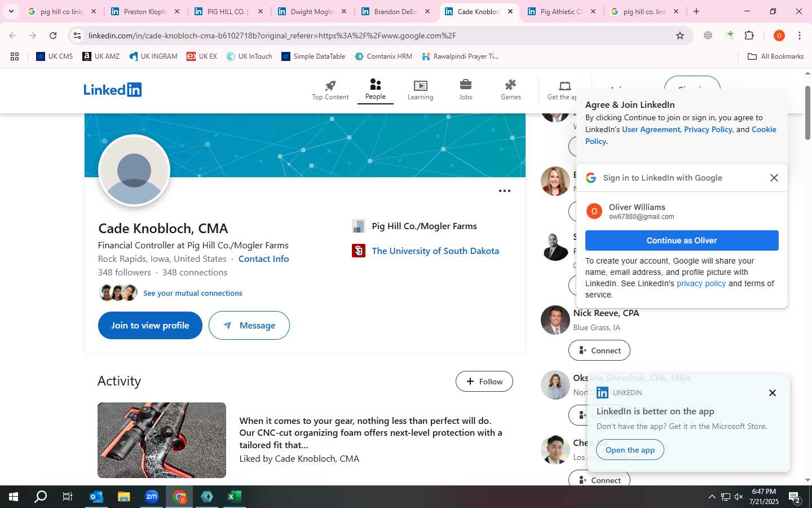This screenshot has width=812, height=508.
Task: Open the Contact Info link
Action: pos(263,259)
